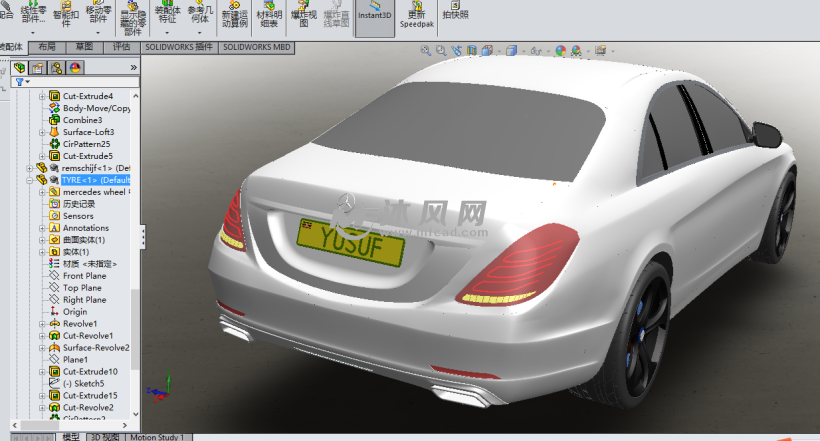The height and width of the screenshot is (441, 820).
Task: Switch to the Motion Study 1 tab
Action: point(157,437)
